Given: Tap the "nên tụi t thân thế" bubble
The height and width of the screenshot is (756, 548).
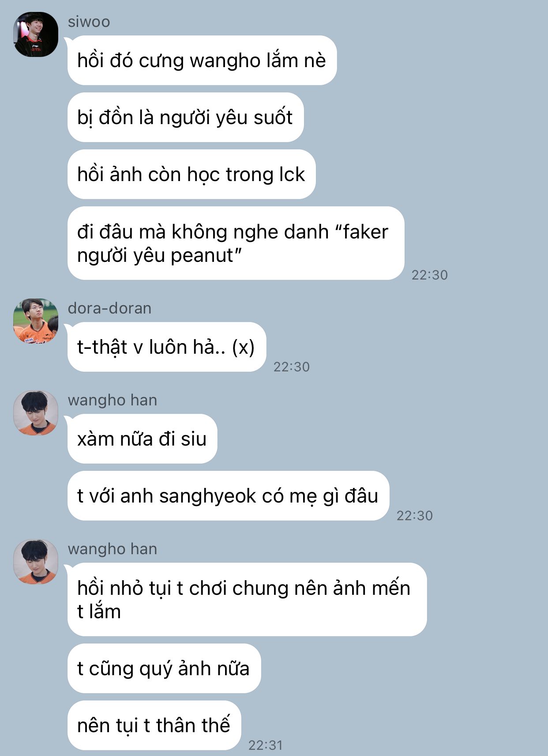Looking at the screenshot, I should (x=154, y=725).
